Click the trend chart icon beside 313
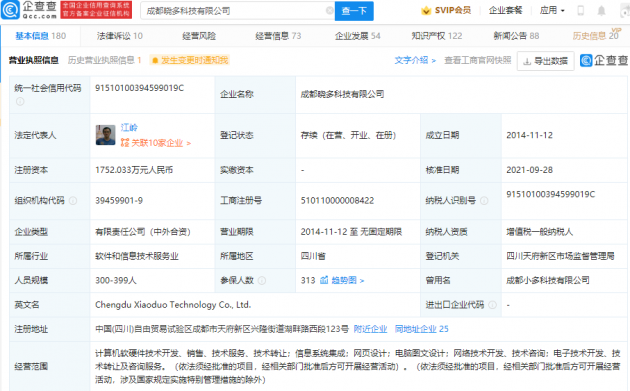Image resolution: width=630 pixels, height=391 pixels. coord(324,280)
